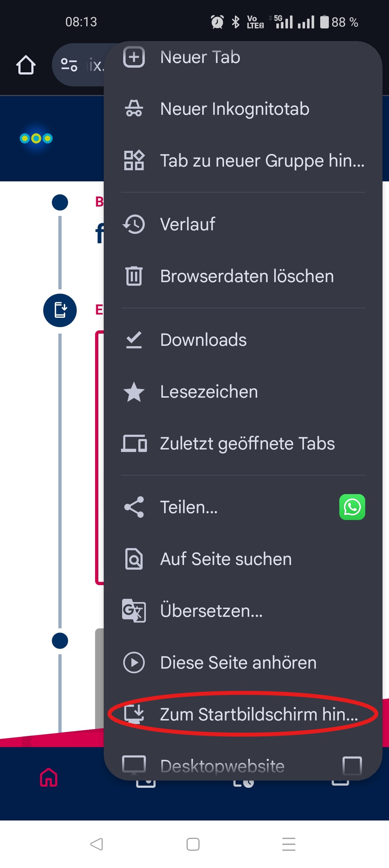Tap the Übersetzen translate icon
The width and height of the screenshot is (389, 868).
coord(134,611)
